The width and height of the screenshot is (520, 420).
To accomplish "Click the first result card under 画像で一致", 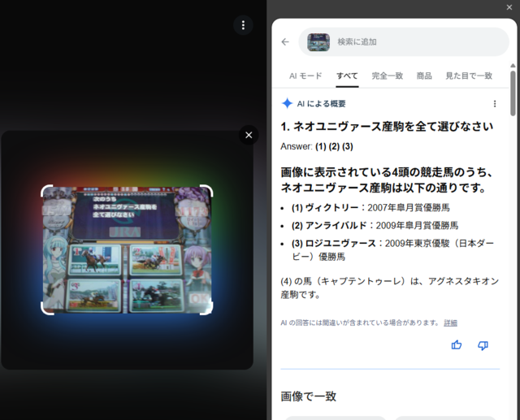I will (335, 417).
